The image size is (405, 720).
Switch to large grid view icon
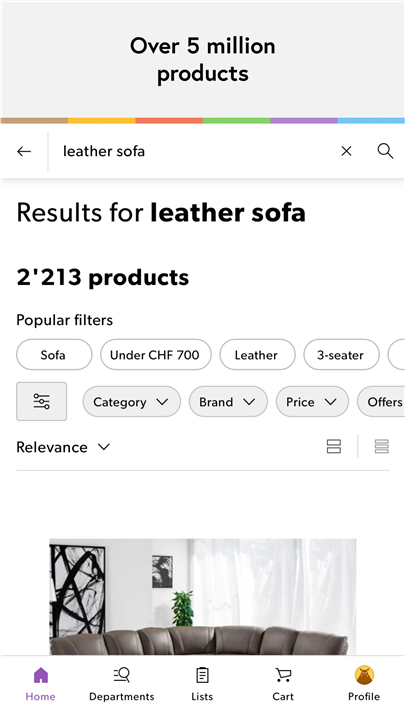334,446
